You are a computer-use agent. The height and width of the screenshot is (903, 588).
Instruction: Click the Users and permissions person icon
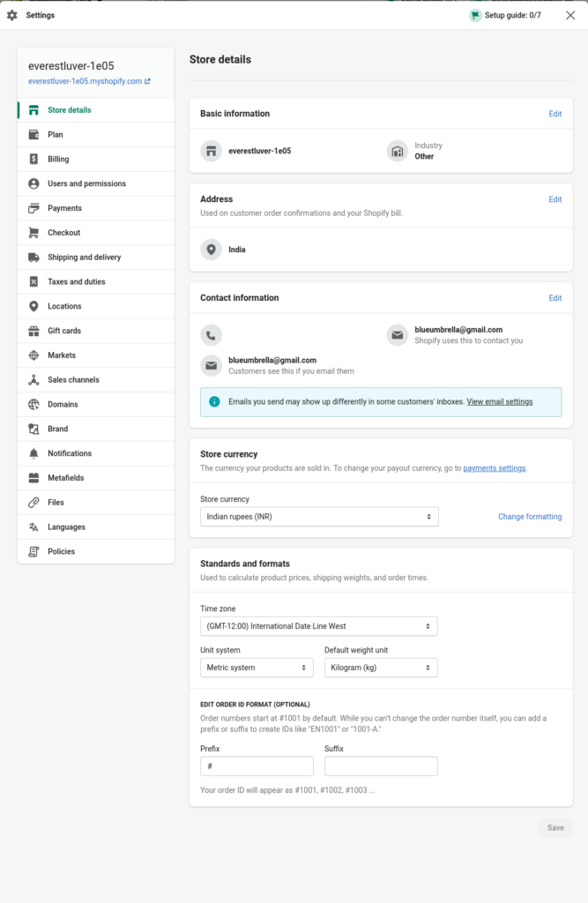(x=34, y=183)
